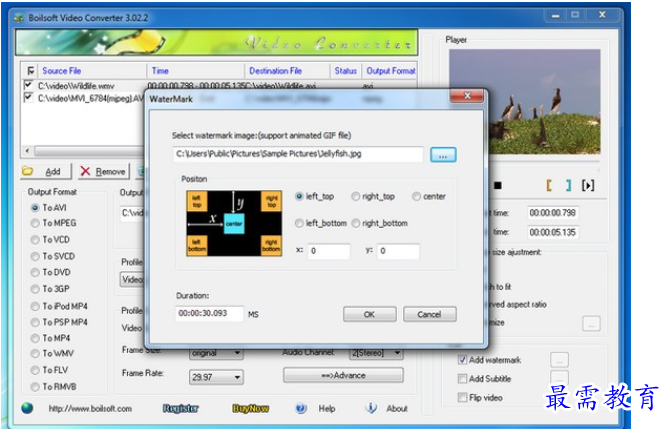The image size is (667, 429).
Task: Sort by the Status column header
Action: coord(345,71)
